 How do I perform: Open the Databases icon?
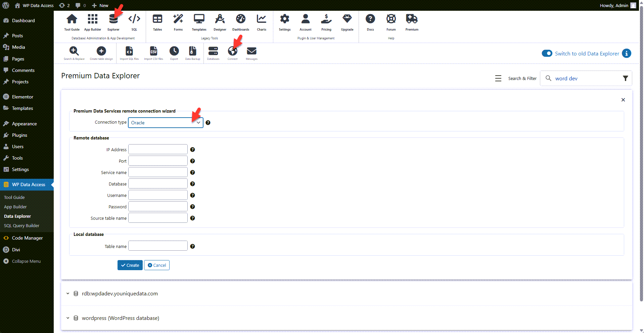point(213,51)
